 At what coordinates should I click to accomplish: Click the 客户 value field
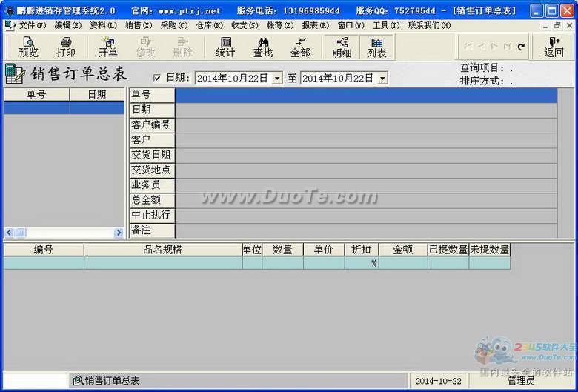coord(366,141)
